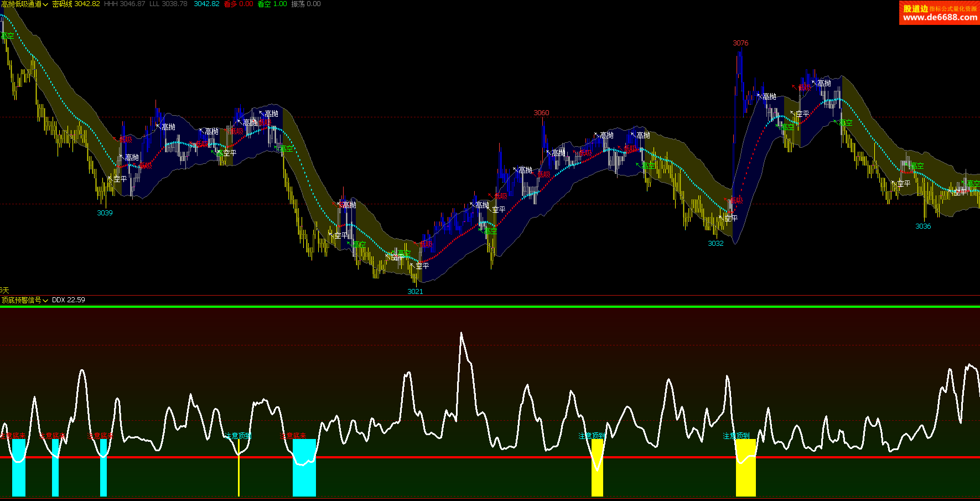Viewport: 980px width, 501px height.
Task: Open the www.de6688.com watermark banner
Action: [x=940, y=13]
